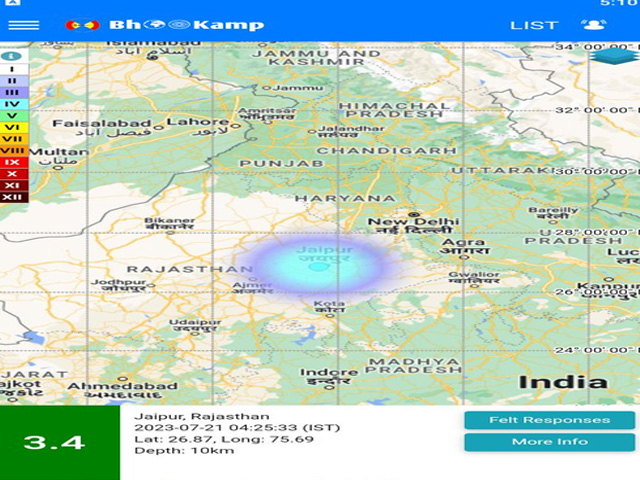Select intensity level VI swatch
640x480 pixels.
pos(14,127)
